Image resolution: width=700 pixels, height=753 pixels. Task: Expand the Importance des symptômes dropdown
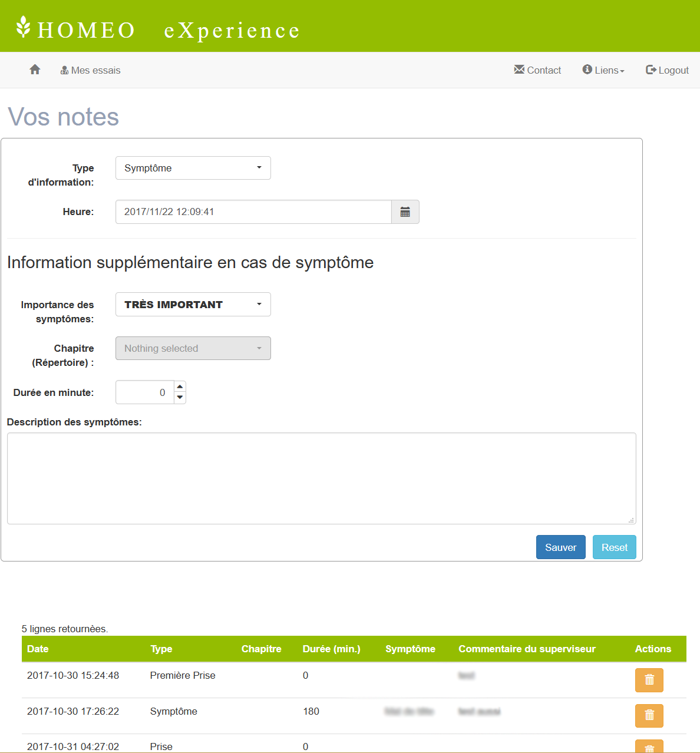point(193,305)
